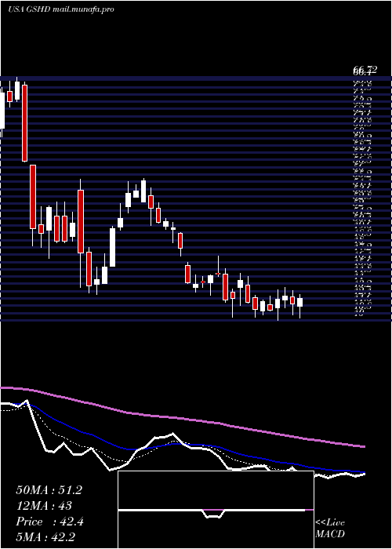Viewport: 392px width, 549px height.
Task: Click the '50MA : 51.2' readout
Action: point(49,490)
